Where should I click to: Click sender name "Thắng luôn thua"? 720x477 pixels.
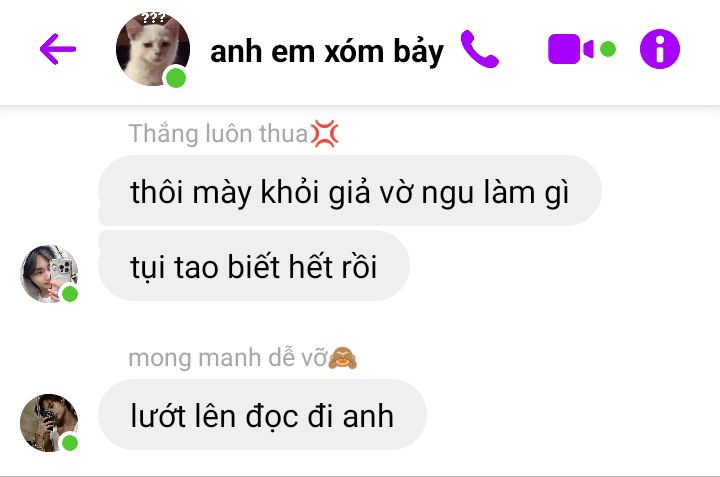(218, 134)
